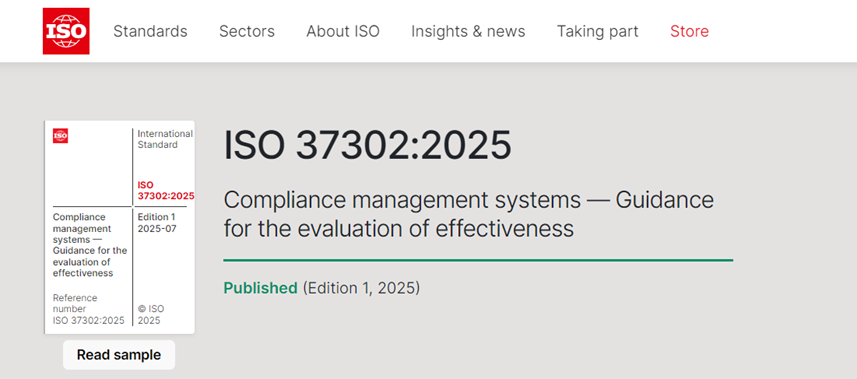Click the Read sample button
The height and width of the screenshot is (379, 857).
[119, 355]
